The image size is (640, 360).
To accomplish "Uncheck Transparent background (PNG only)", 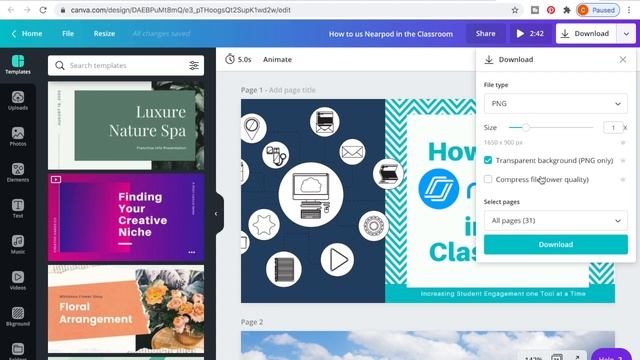I will (488, 160).
